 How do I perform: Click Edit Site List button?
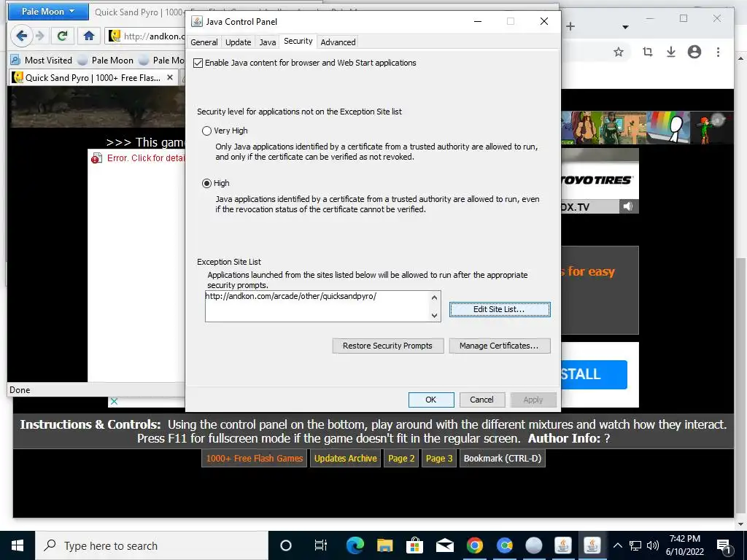pos(500,309)
